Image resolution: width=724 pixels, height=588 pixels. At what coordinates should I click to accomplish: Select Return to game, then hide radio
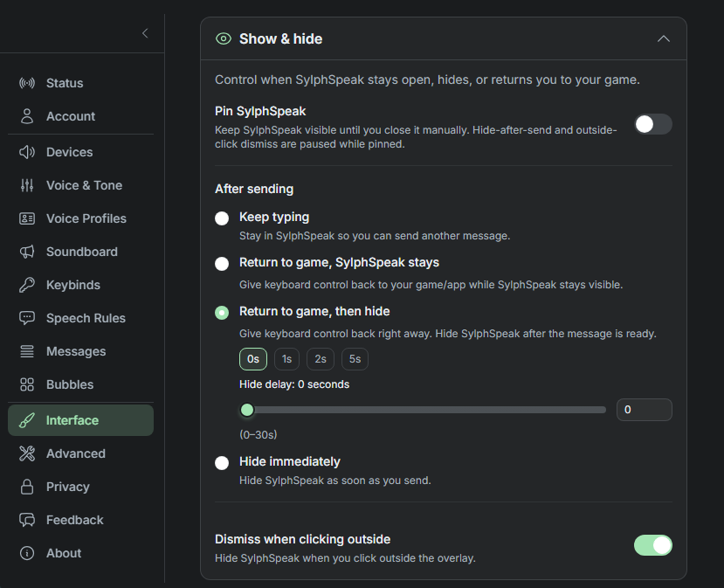click(222, 313)
